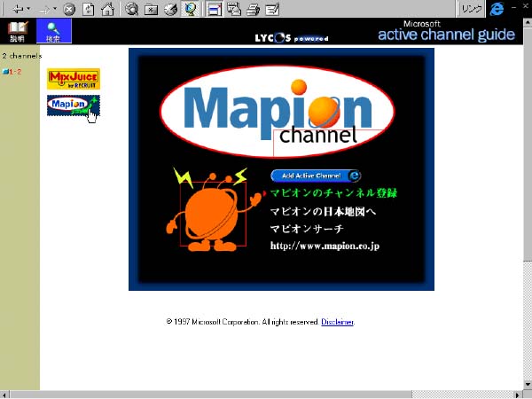
Task: Toggle the Channels globe button
Action: [x=190, y=9]
